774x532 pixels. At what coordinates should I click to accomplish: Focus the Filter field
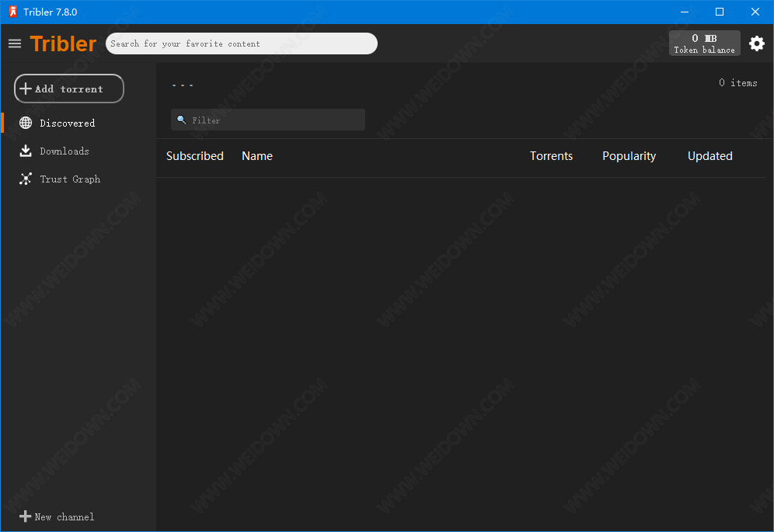268,120
